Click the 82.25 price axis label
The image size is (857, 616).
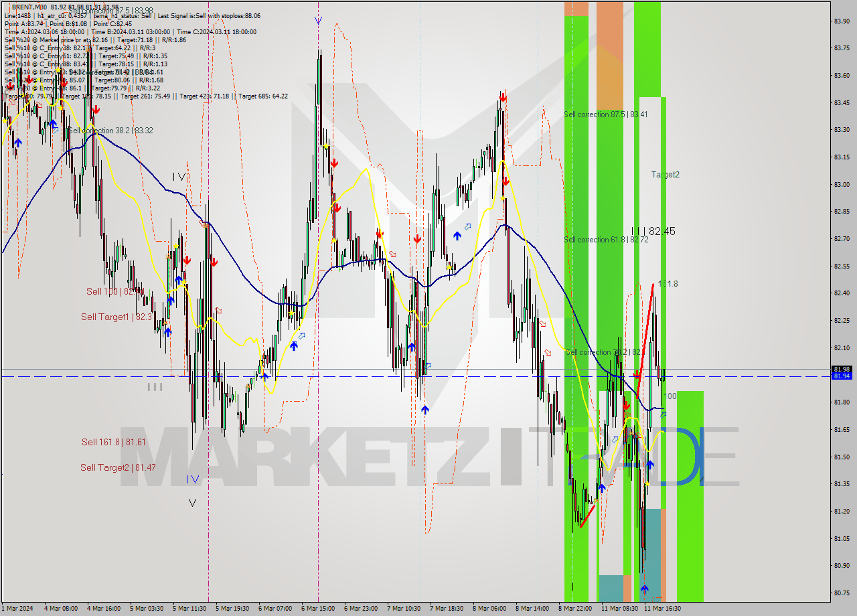(x=842, y=320)
